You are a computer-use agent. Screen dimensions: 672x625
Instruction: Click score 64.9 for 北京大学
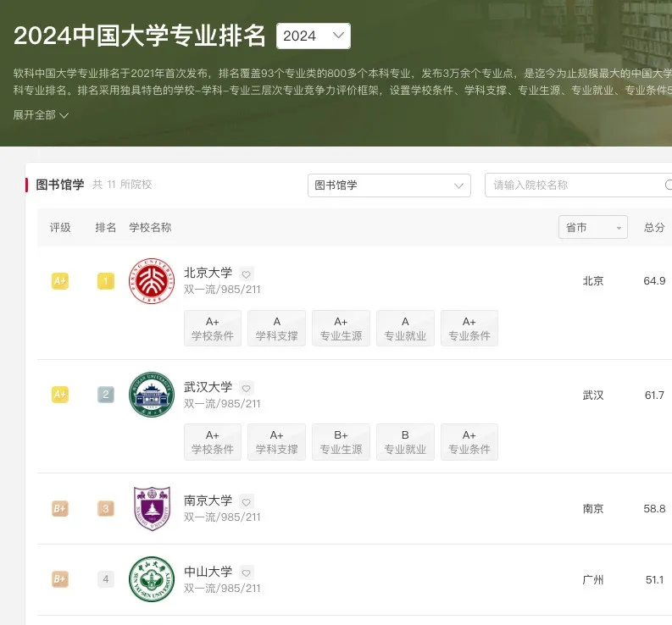654,281
